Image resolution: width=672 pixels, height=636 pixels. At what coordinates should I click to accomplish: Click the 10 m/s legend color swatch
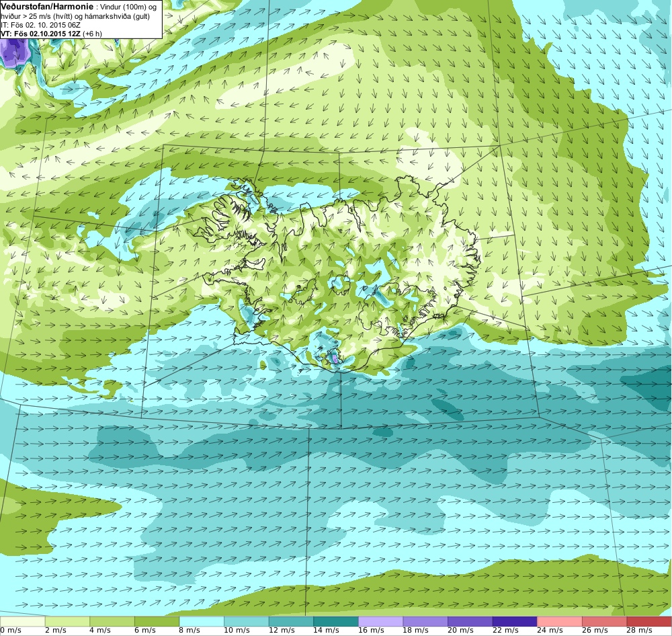click(247, 621)
